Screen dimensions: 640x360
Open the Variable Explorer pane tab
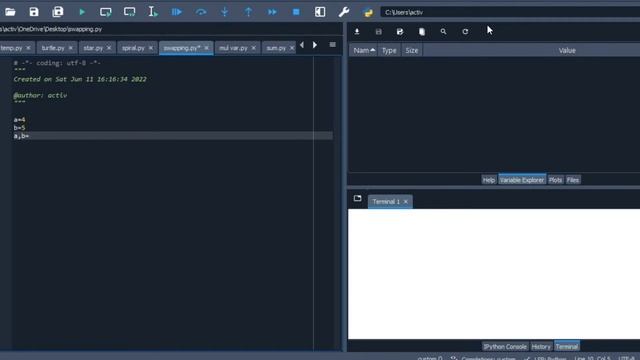[x=522, y=180]
